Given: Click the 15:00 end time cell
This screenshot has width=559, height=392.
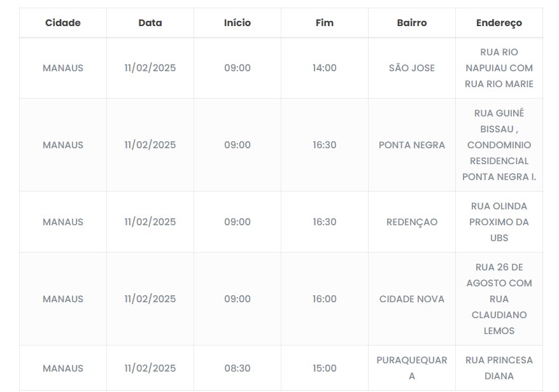Looking at the screenshot, I should click(325, 368).
